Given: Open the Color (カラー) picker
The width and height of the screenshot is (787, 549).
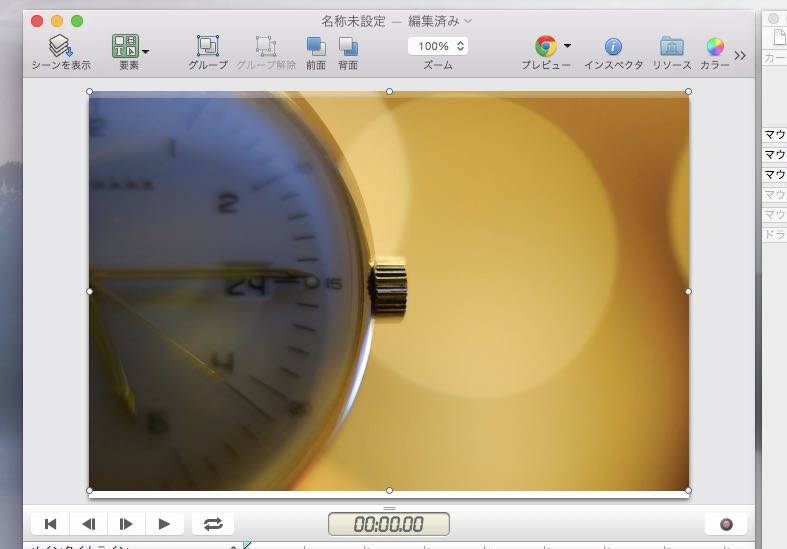Looking at the screenshot, I should pos(715,47).
